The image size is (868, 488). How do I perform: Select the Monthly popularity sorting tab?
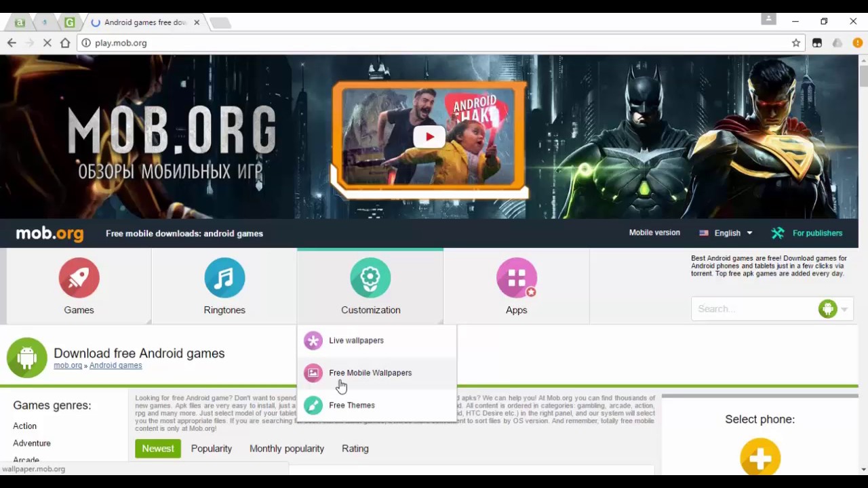point(287,449)
